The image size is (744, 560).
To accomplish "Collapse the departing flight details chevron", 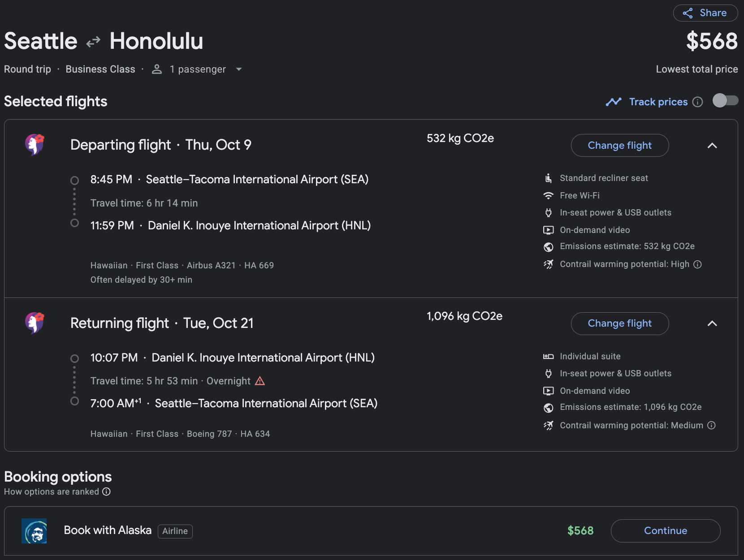I will [x=712, y=146].
